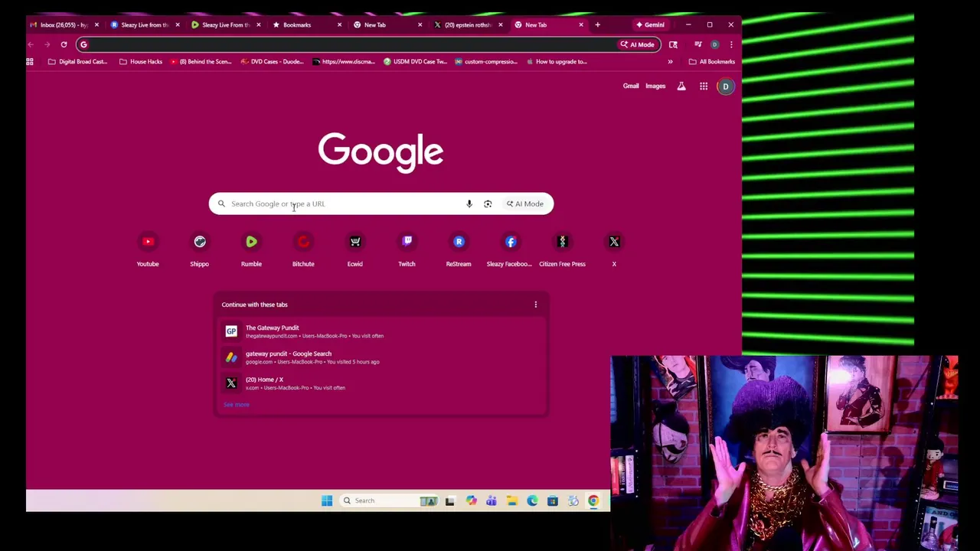Open custom-compression bookmark
The height and width of the screenshot is (551, 980).
click(486, 61)
